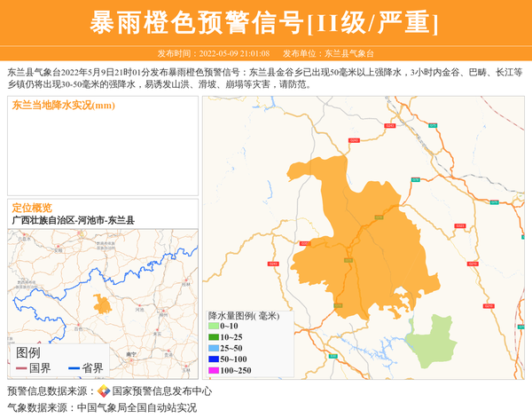Click the red 国界 line symbol in legend
This screenshot has height=418, width=532.
click(x=21, y=367)
